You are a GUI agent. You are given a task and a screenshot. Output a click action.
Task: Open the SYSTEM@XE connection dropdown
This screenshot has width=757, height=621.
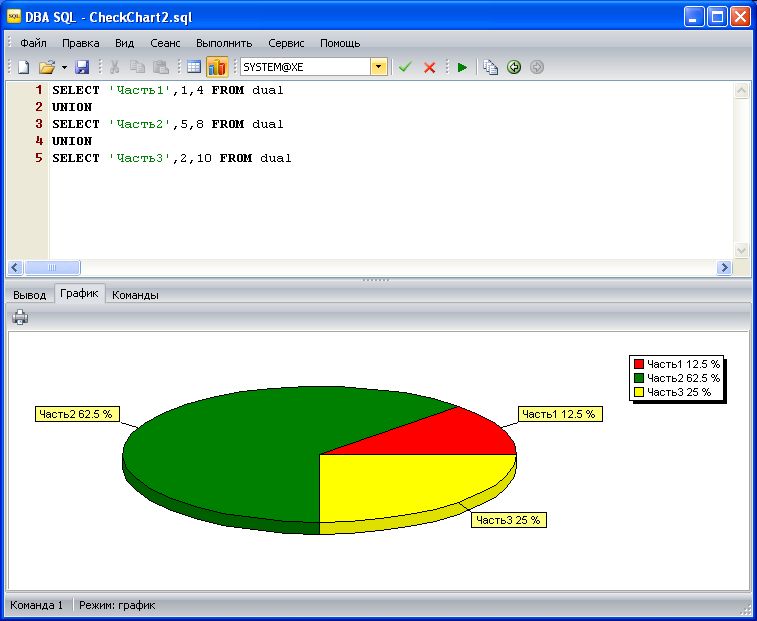379,67
